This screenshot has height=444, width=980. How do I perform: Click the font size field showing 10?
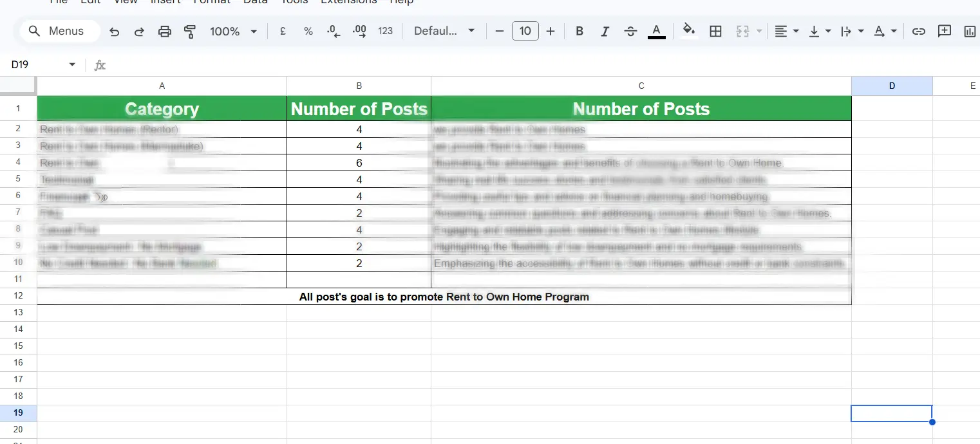(525, 31)
